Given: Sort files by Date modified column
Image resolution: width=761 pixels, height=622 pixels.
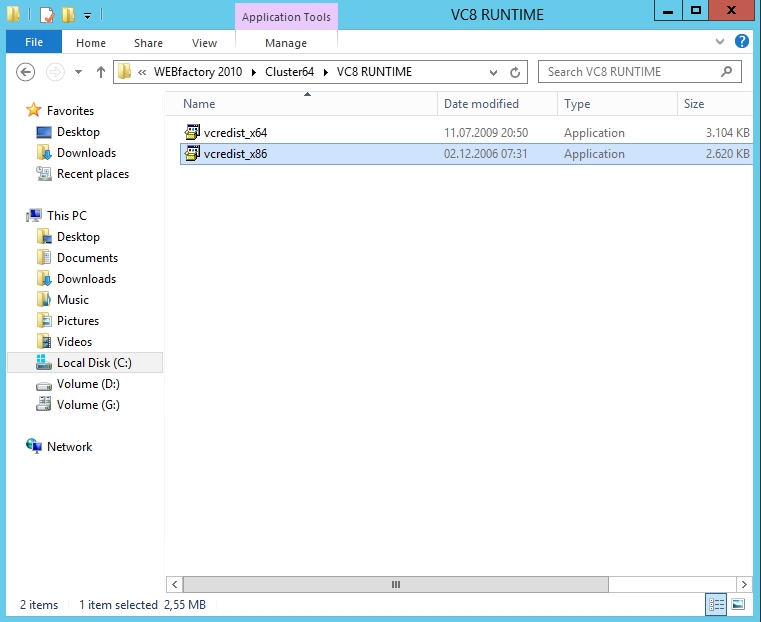Looking at the screenshot, I should pyautogui.click(x=497, y=104).
